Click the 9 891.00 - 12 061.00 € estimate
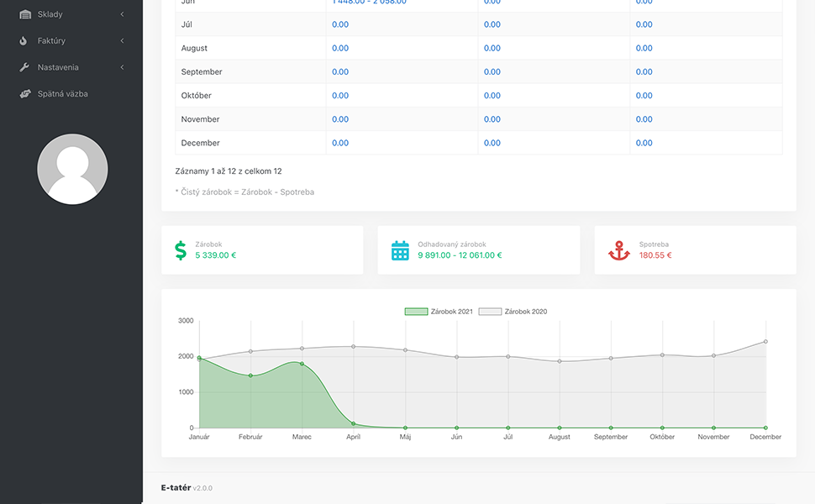 point(460,255)
